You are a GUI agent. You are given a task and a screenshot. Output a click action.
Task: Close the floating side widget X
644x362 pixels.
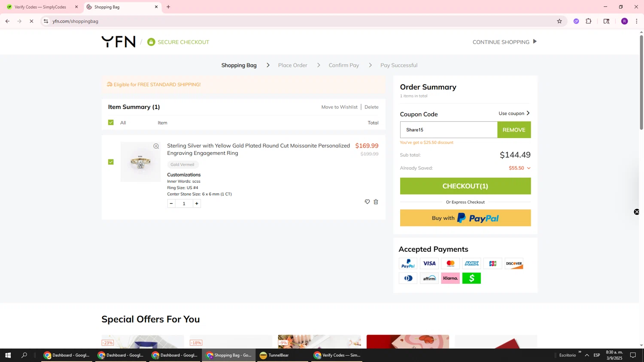click(x=637, y=212)
